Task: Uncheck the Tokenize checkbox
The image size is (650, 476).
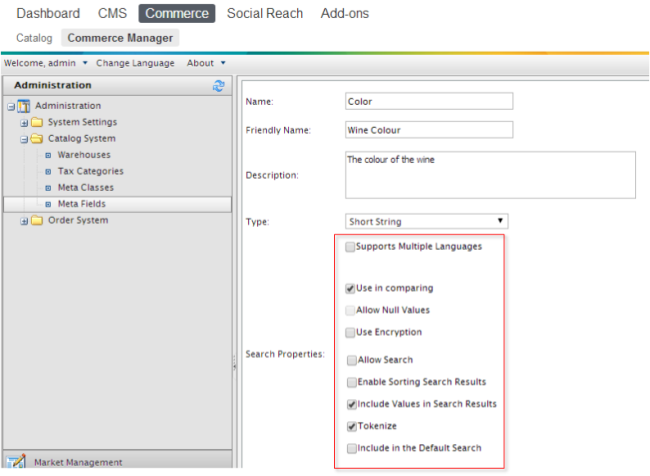Action: [x=350, y=426]
